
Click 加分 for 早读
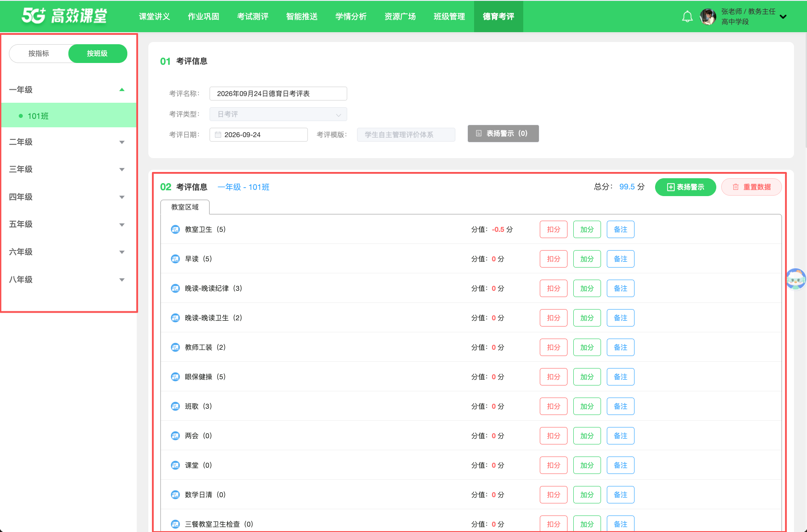coord(587,259)
